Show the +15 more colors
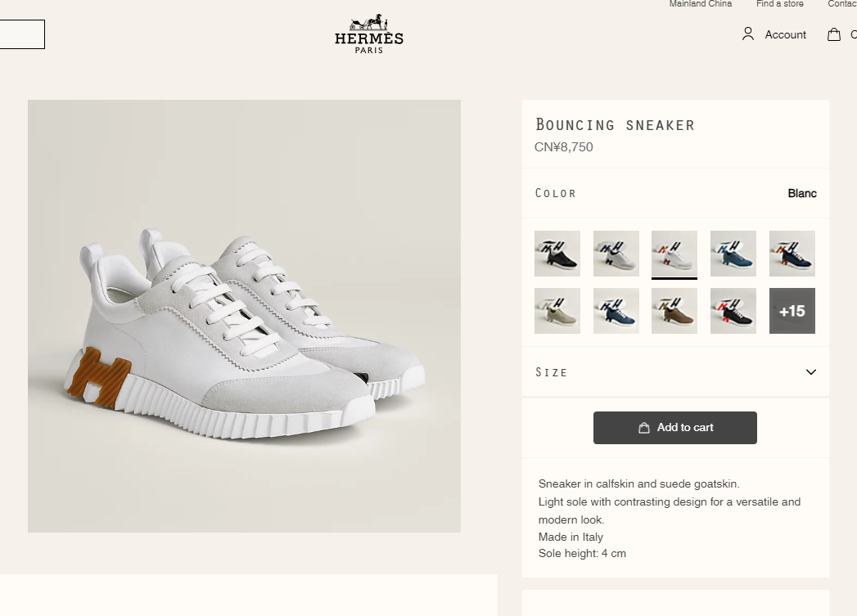The width and height of the screenshot is (857, 616). (792, 311)
